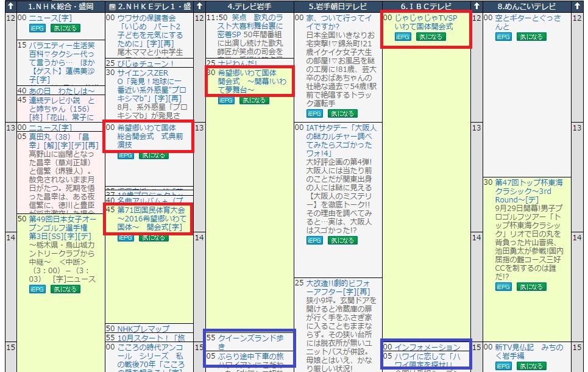Open テレビ岩手 希望郷いわて国体開会式 link
Screen dimensions: 588x372
(x=252, y=81)
